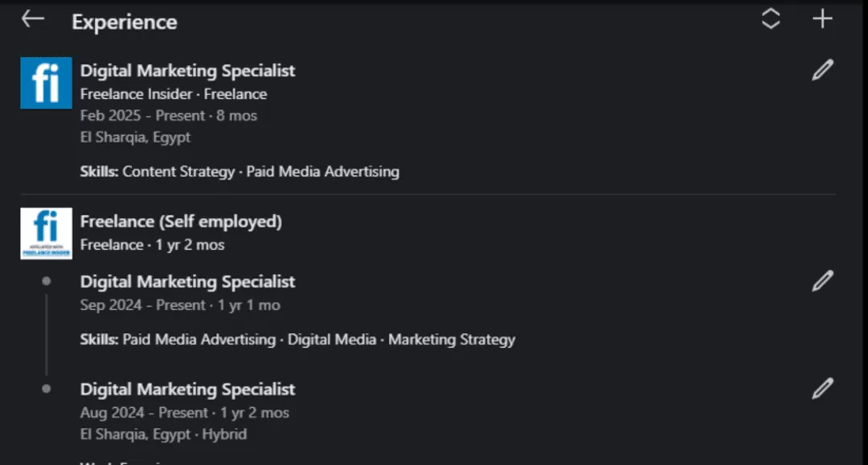Image resolution: width=868 pixels, height=465 pixels.
Task: Open the Freelance (Self employed) logo
Action: point(46,233)
